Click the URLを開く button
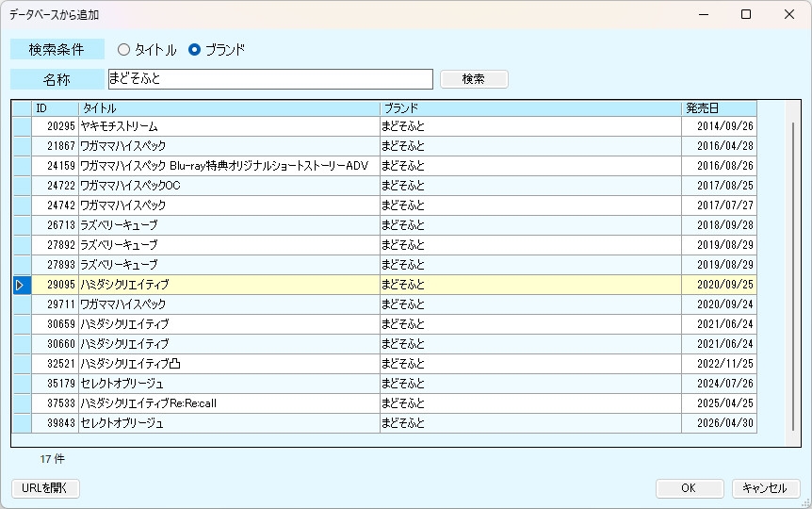The height and width of the screenshot is (509, 812). 45,488
